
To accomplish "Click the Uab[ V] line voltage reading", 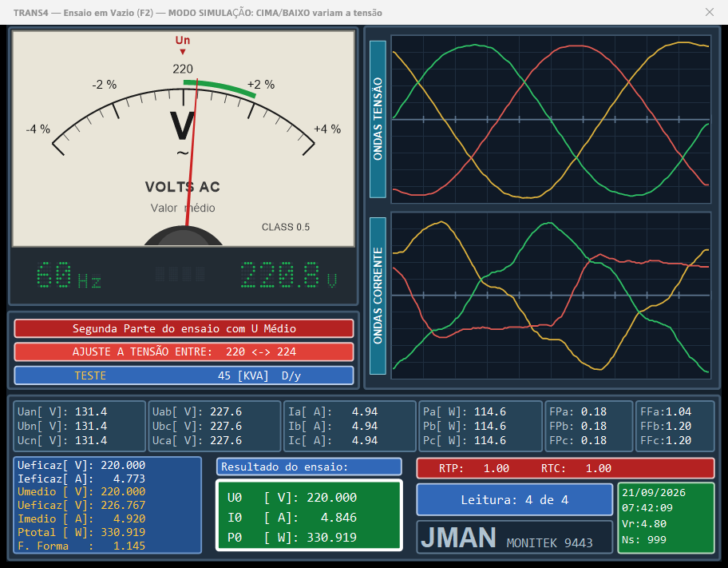I will click(x=197, y=412).
